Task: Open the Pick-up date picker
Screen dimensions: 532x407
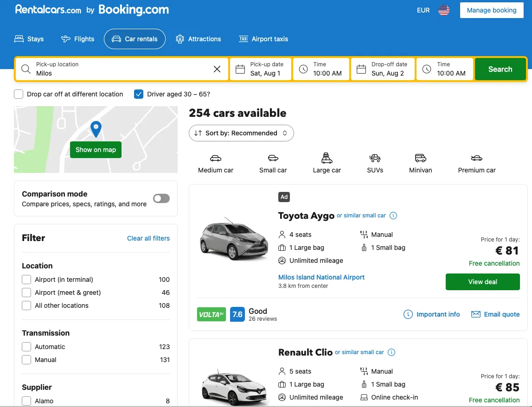Action: tap(261, 69)
